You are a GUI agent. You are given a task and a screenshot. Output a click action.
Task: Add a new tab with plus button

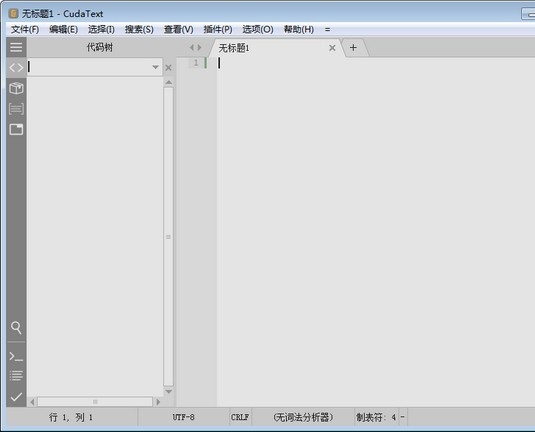coord(353,47)
